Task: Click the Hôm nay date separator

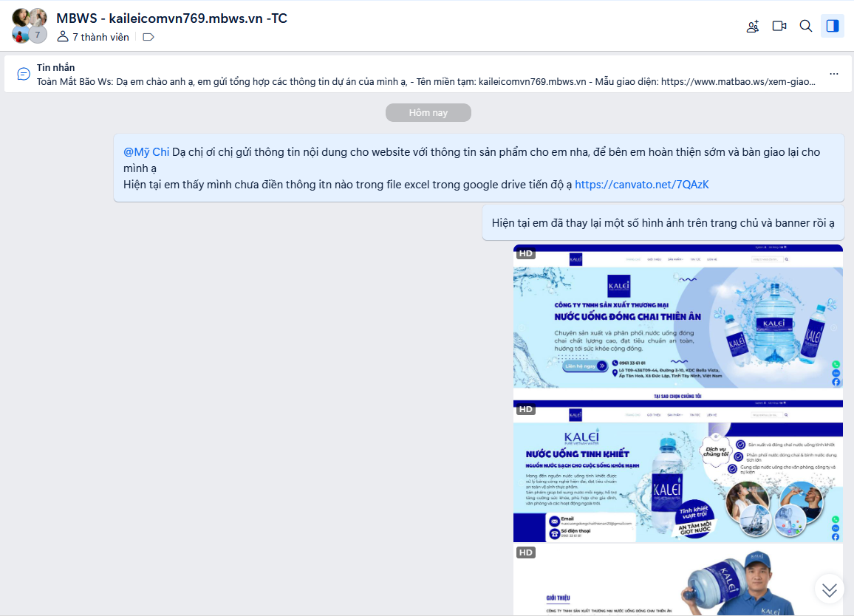Action: point(428,113)
